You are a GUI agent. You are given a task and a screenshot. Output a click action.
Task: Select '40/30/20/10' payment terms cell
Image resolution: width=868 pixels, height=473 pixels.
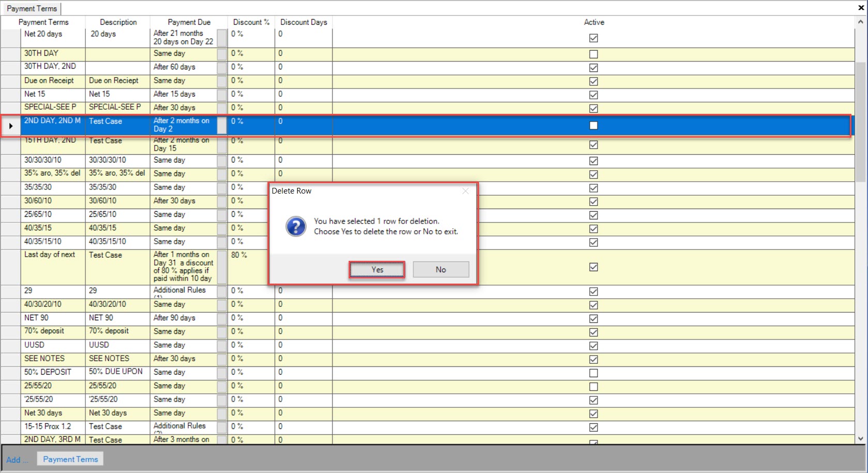pyautogui.click(x=53, y=305)
